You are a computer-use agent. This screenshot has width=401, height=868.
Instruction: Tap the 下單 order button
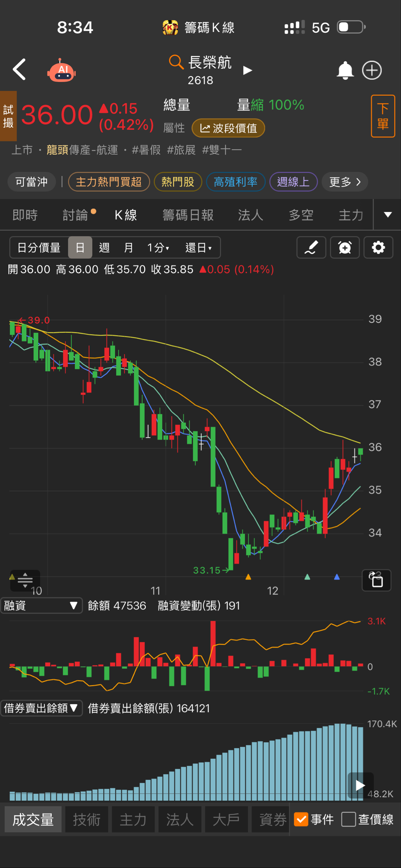click(383, 116)
